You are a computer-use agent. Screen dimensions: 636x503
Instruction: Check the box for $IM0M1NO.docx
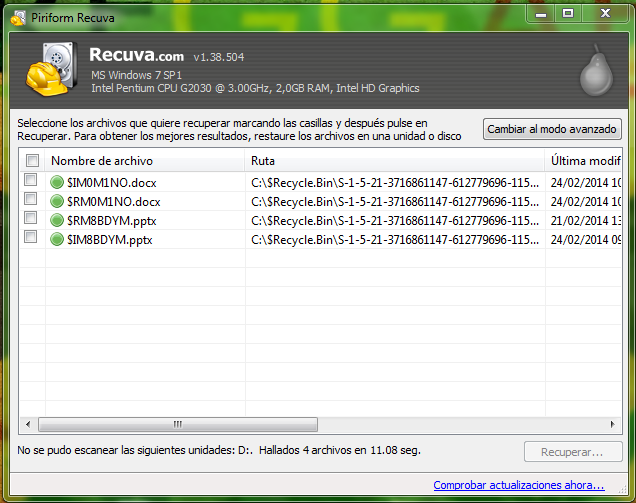[30, 180]
